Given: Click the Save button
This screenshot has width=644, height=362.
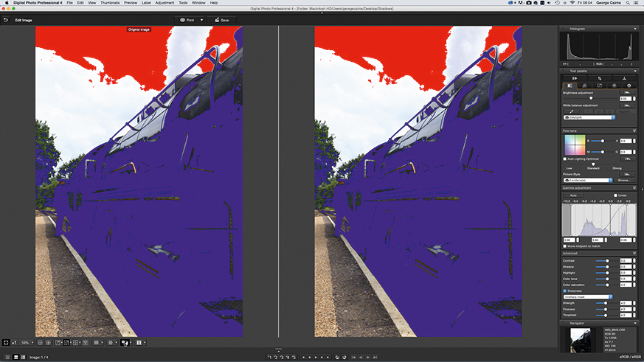Looking at the screenshot, I should pyautogui.click(x=222, y=20).
